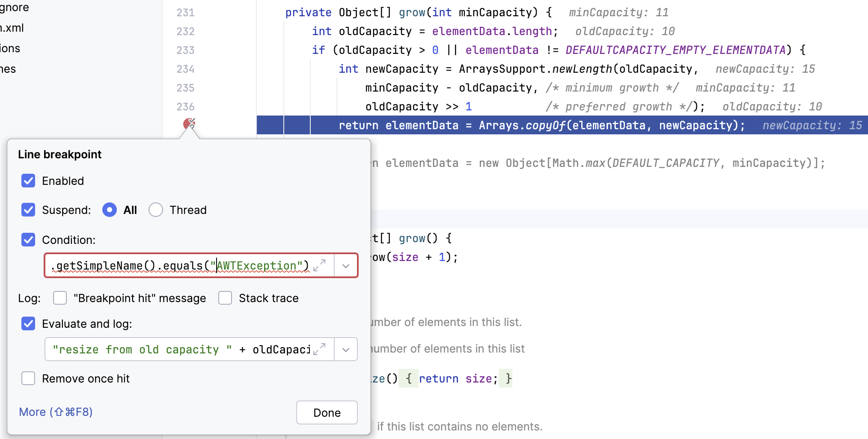Click line number 233 in the gutter

[185, 50]
